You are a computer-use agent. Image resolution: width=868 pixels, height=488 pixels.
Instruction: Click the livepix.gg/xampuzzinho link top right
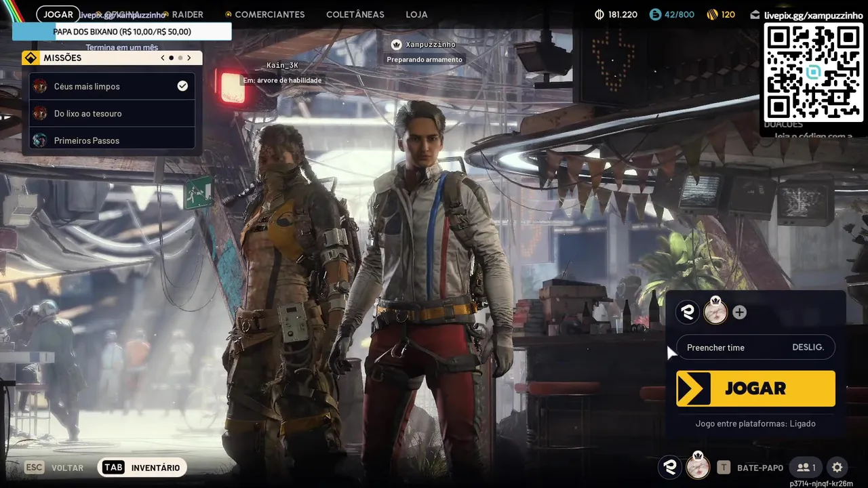[x=814, y=15]
